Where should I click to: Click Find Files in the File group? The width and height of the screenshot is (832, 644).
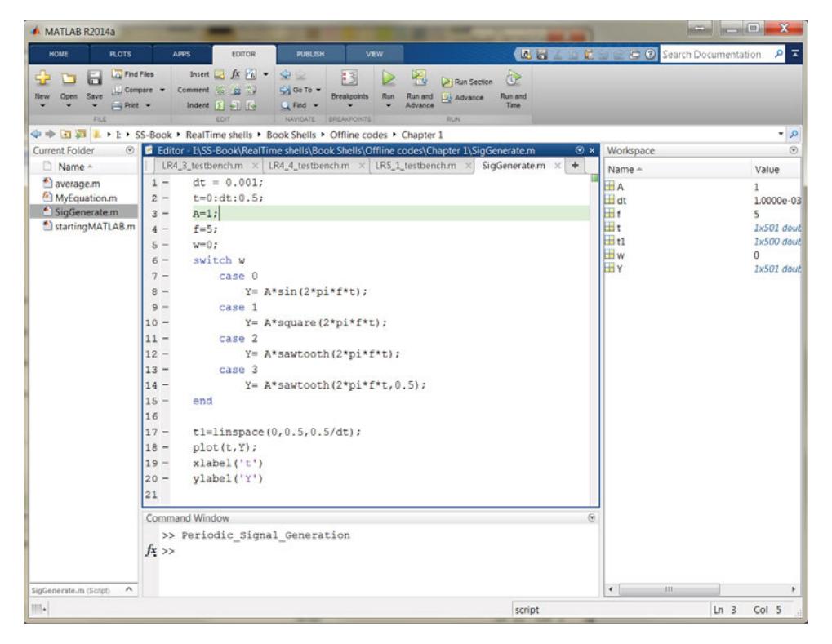tap(132, 74)
